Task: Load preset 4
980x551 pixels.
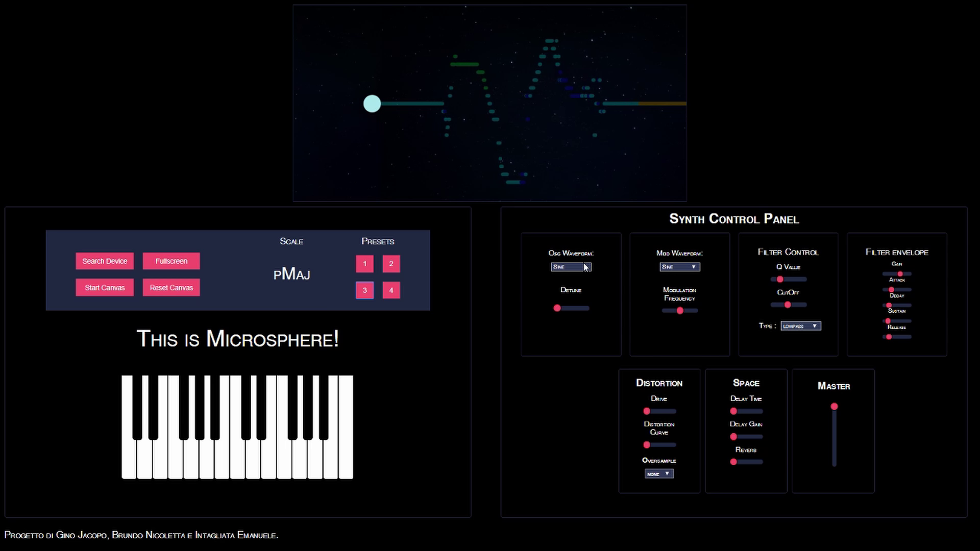Action: tap(391, 290)
